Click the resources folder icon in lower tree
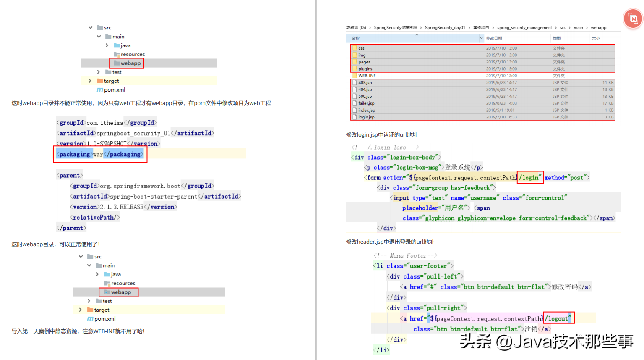This screenshot has width=644, height=360. (107, 283)
